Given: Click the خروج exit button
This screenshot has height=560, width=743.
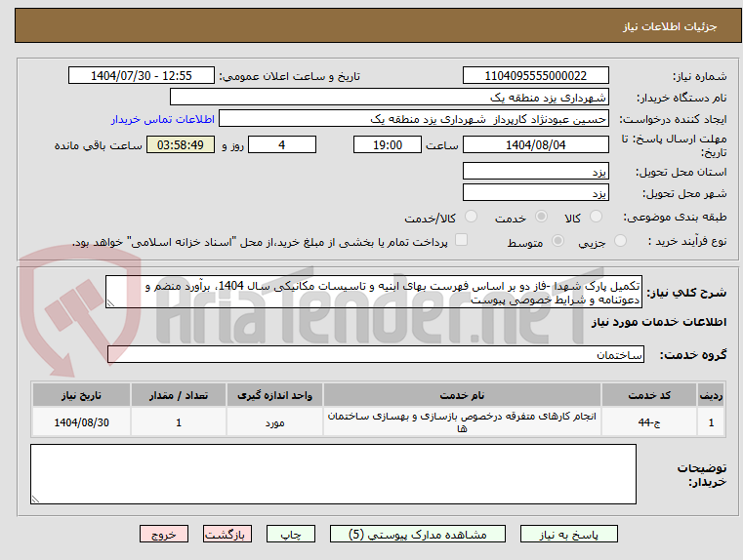Looking at the screenshot, I should click(x=163, y=534).
